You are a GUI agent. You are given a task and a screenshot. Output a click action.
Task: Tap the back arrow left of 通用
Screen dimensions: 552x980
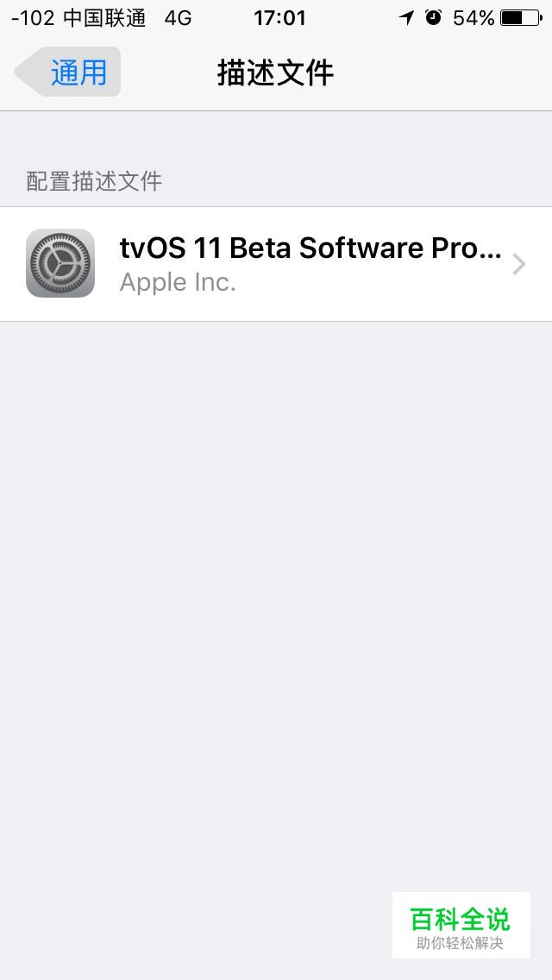point(30,72)
